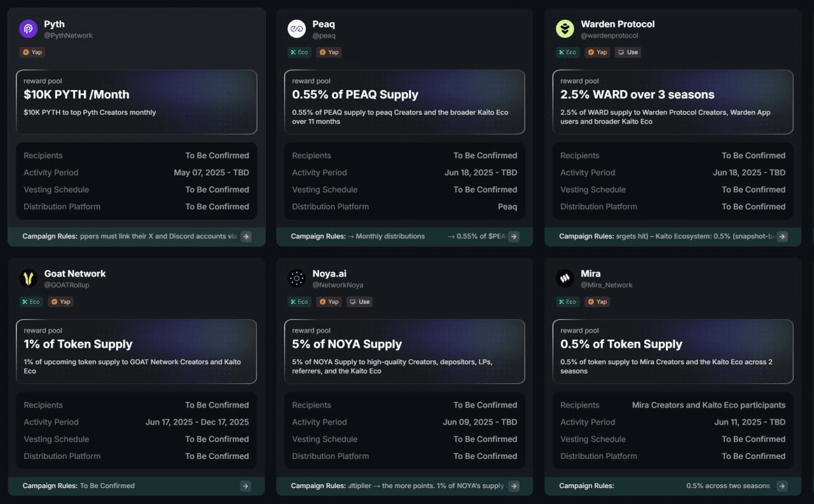Open the @peaq handle
814x504 pixels.
pos(324,36)
